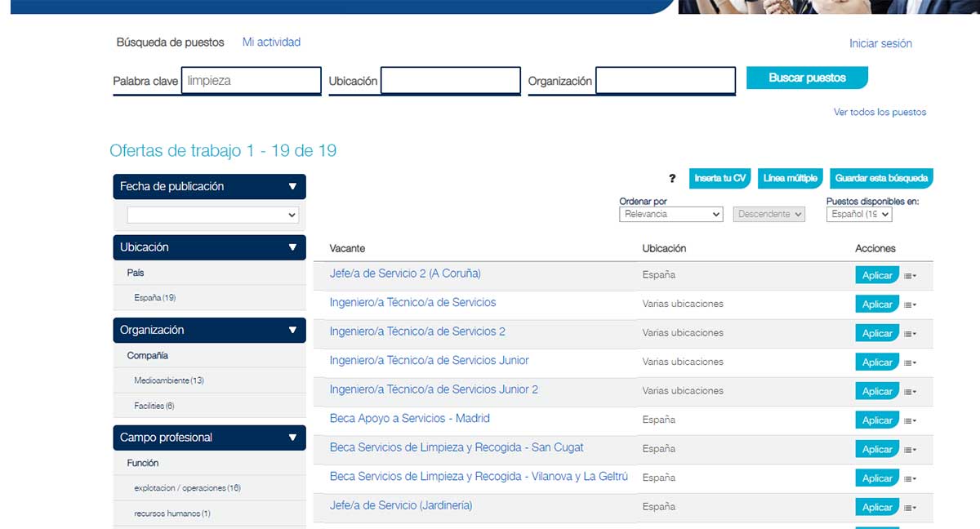Open the actions icon for Ingeniero/a Técnico/a de Servicios 2
Image resolution: width=980 pixels, height=529 pixels.
(911, 333)
